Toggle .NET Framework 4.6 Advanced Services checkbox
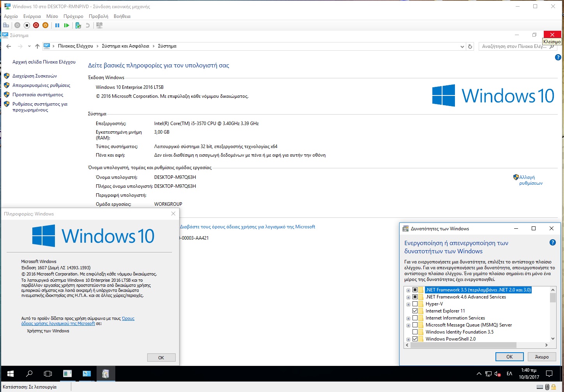This screenshot has width=564, height=392. tap(415, 297)
